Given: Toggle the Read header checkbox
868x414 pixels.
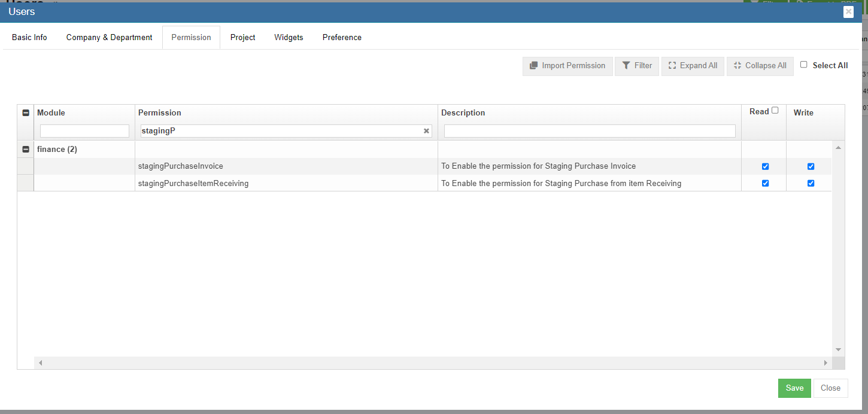Looking at the screenshot, I should pyautogui.click(x=775, y=110).
